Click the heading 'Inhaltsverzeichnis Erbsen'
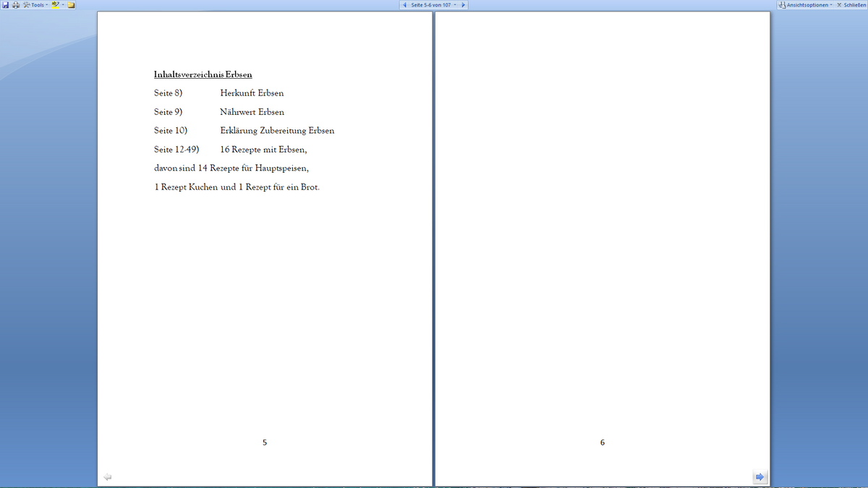Image resolution: width=868 pixels, height=488 pixels. (x=203, y=74)
